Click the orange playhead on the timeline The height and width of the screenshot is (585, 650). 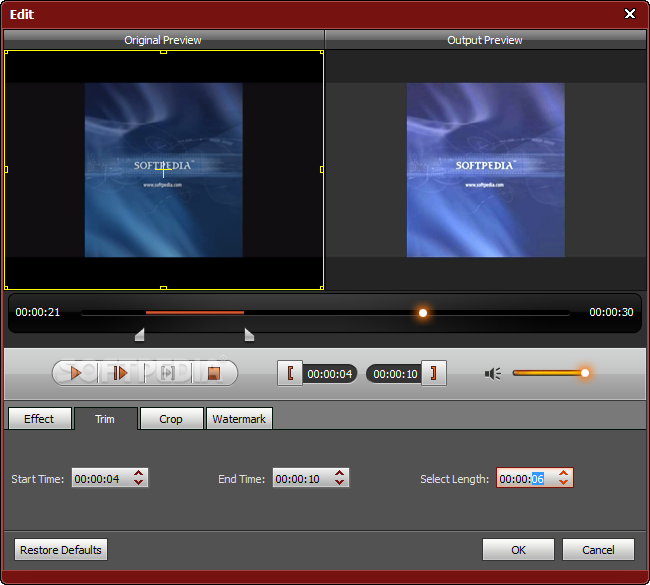click(423, 313)
